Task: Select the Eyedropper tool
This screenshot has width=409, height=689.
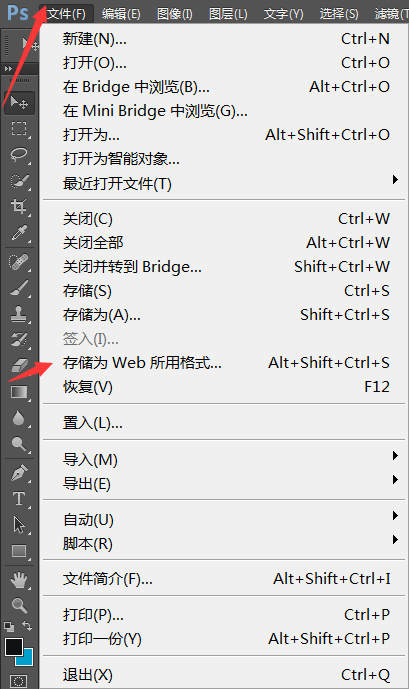Action: [x=18, y=233]
